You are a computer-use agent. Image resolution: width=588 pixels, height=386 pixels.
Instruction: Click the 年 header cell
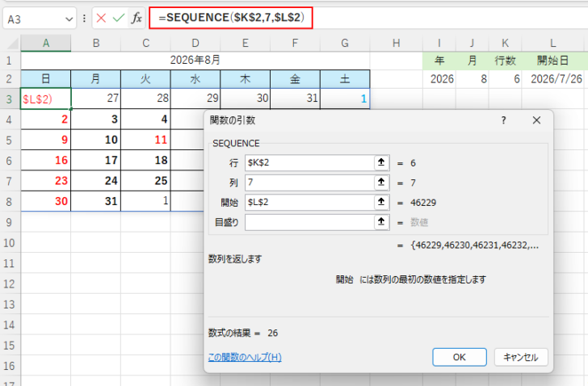tap(439, 61)
